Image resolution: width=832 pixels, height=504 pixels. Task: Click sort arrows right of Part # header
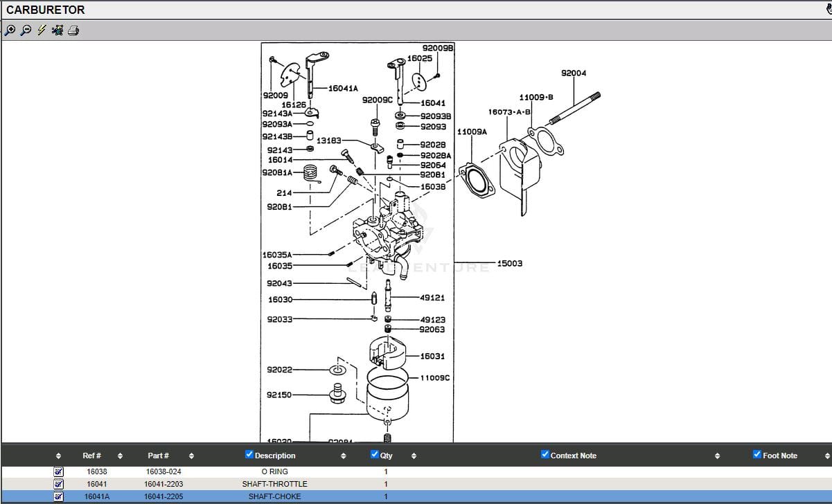191,456
